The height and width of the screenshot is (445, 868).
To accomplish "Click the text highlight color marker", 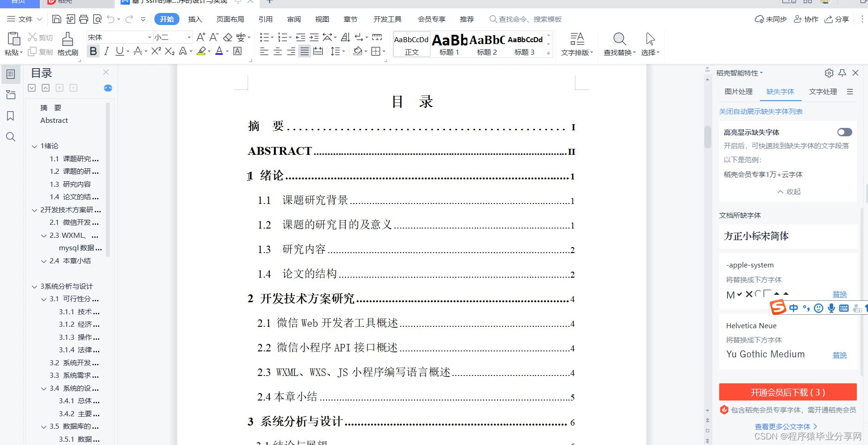I will click(201, 51).
